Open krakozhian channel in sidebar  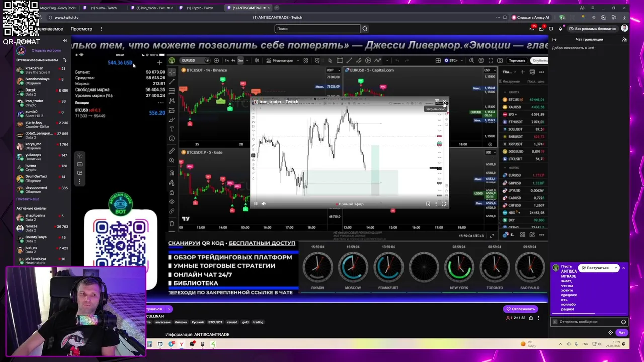click(43, 70)
